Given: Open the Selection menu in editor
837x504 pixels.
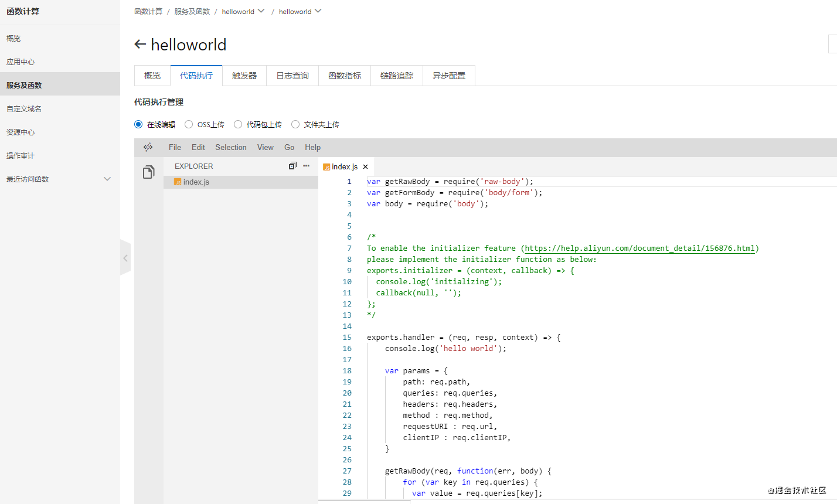Looking at the screenshot, I should [231, 147].
